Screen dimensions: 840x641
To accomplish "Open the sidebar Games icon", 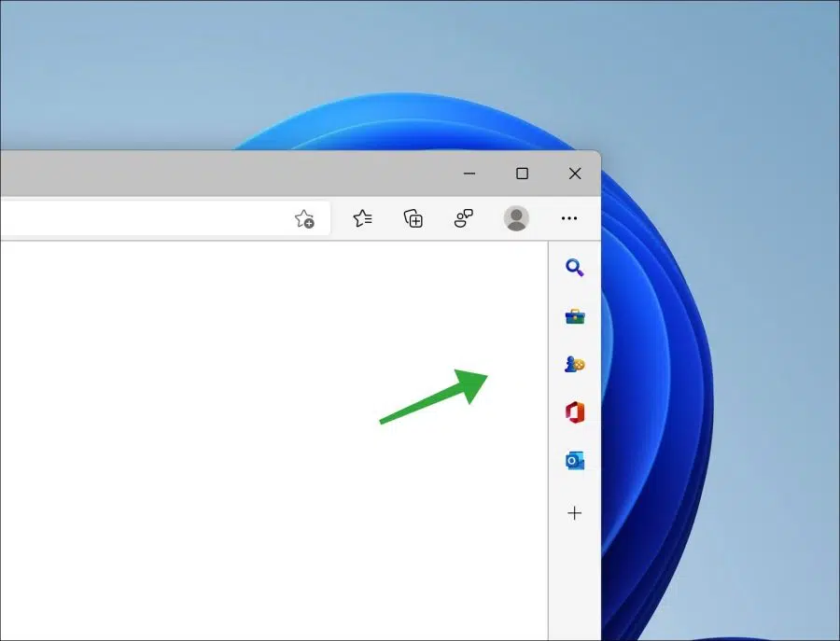I will coord(575,364).
